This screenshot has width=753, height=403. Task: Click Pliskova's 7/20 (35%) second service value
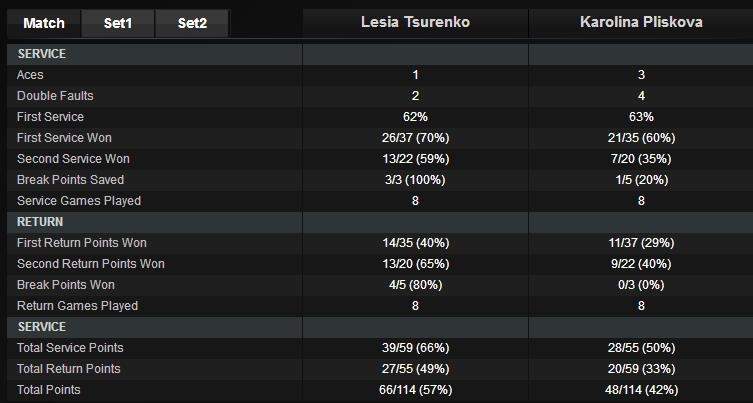[x=641, y=159]
